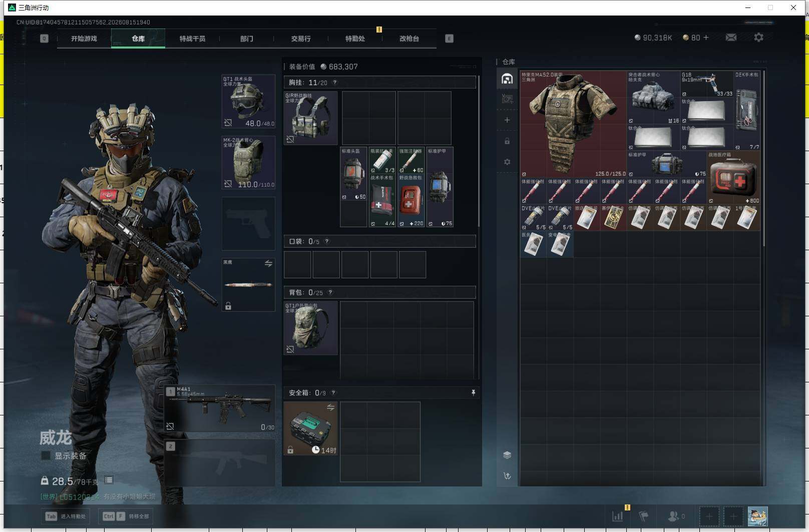Click the stash stacking layers icon

click(507, 455)
